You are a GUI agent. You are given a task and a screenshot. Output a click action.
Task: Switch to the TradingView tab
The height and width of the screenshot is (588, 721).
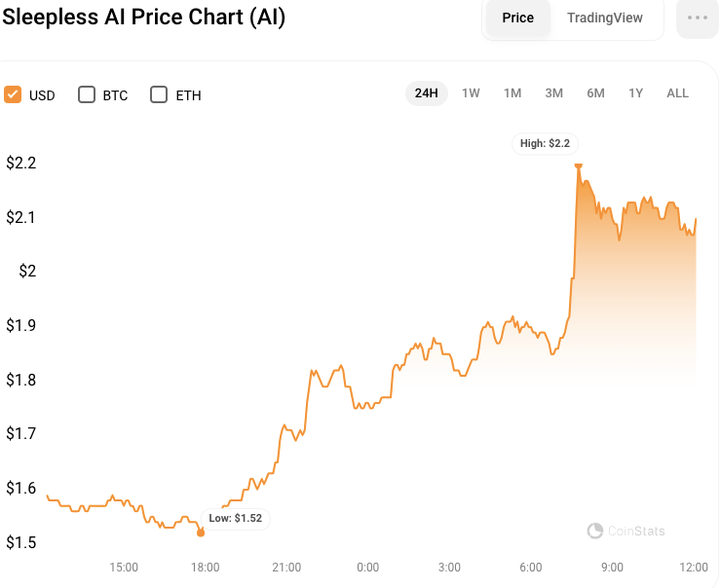coord(605,18)
